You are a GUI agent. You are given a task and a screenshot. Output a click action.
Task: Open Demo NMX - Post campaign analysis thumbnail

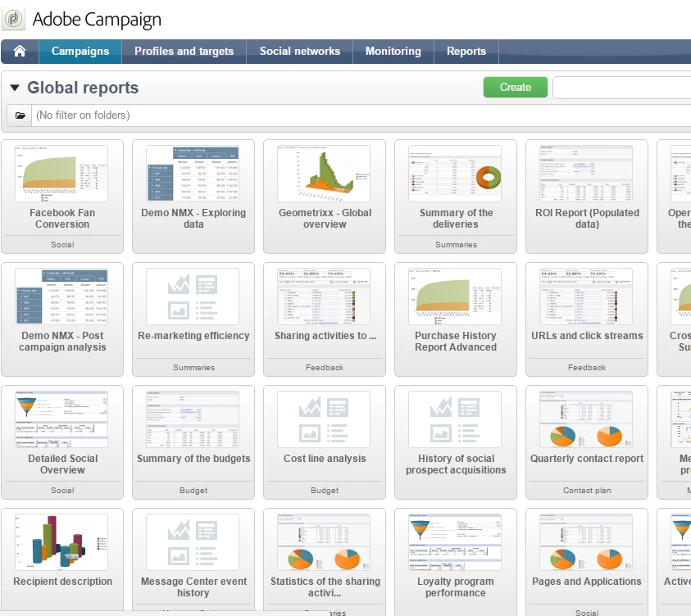pos(61,297)
